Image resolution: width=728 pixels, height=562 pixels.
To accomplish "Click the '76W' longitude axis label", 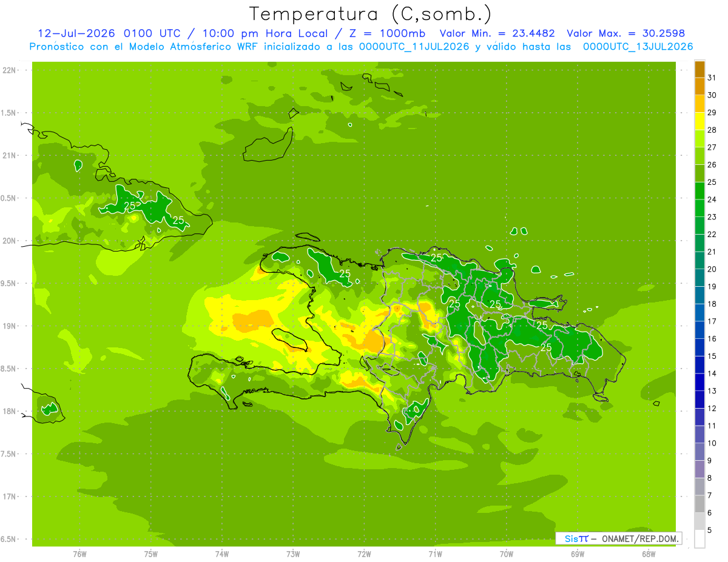I will 79,554.
